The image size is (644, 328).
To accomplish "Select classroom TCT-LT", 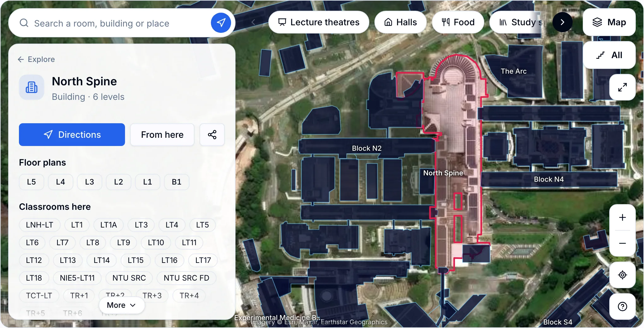I will 39,296.
